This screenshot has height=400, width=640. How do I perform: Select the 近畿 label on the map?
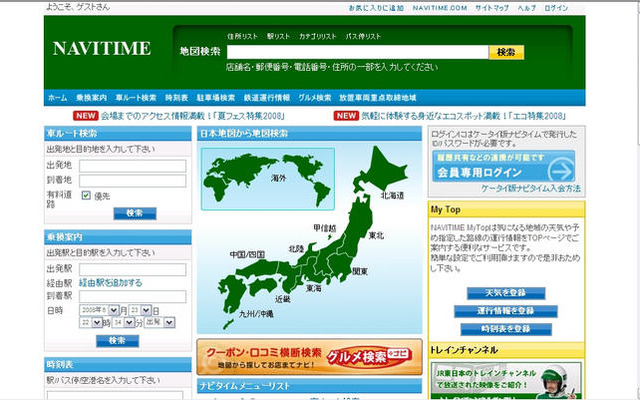click(282, 299)
